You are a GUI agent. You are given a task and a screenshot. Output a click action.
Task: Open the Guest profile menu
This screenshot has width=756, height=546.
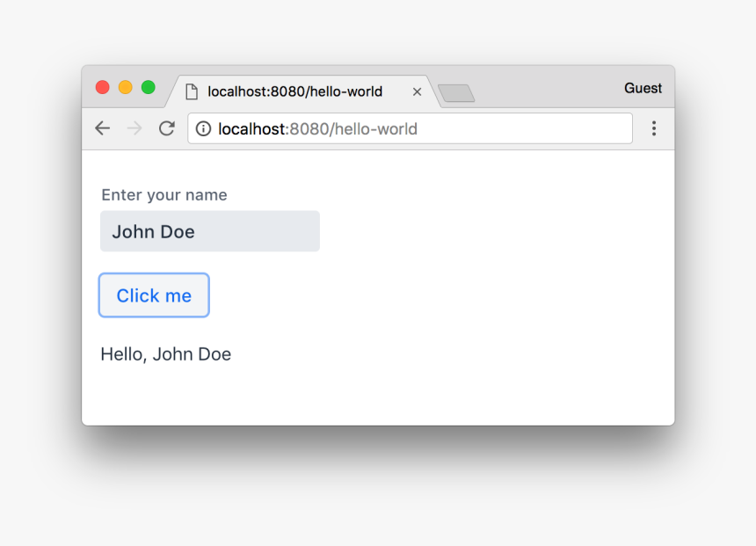643,88
